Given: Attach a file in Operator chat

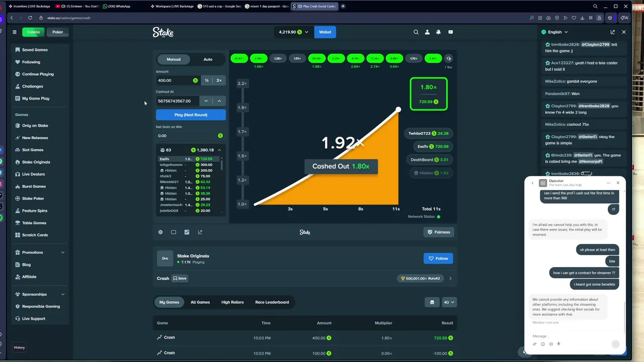Looking at the screenshot, I should point(534,344).
